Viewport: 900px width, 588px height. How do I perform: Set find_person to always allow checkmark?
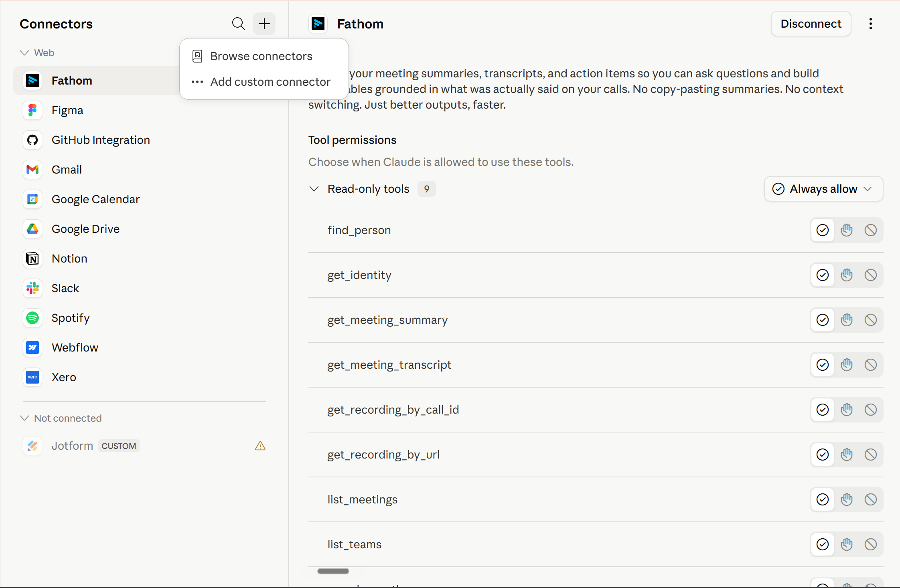(823, 230)
